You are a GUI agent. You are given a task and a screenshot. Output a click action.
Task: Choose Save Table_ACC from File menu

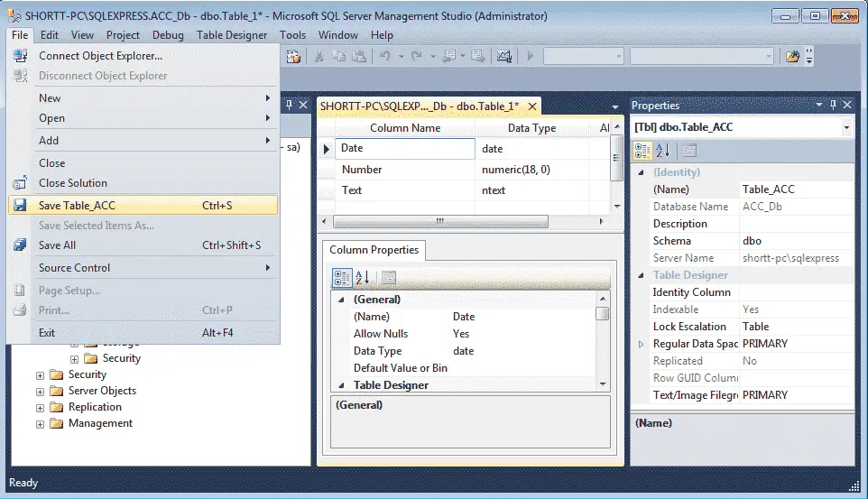(143, 206)
